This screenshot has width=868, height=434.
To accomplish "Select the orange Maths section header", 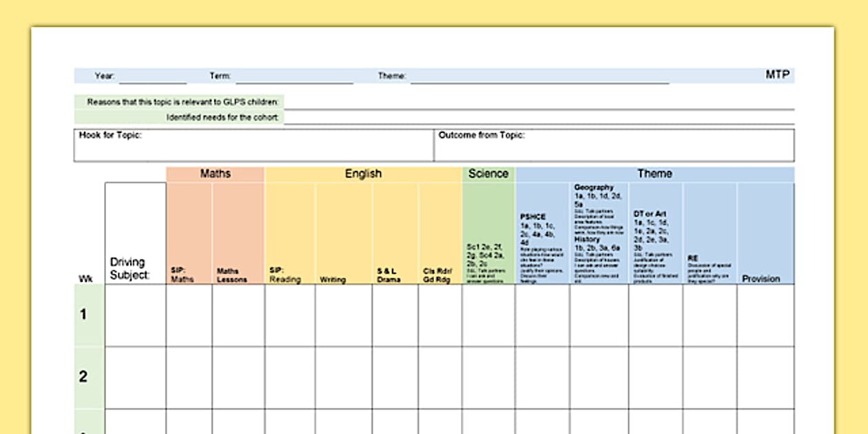I will (x=215, y=174).
